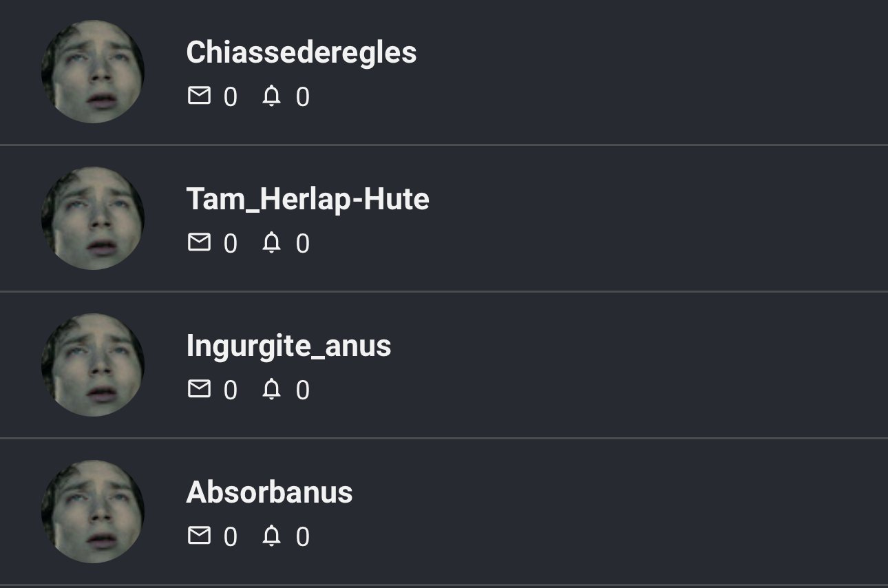Click the bell icon under Ingurgite_anus
This screenshot has width=888, height=588.
(272, 389)
